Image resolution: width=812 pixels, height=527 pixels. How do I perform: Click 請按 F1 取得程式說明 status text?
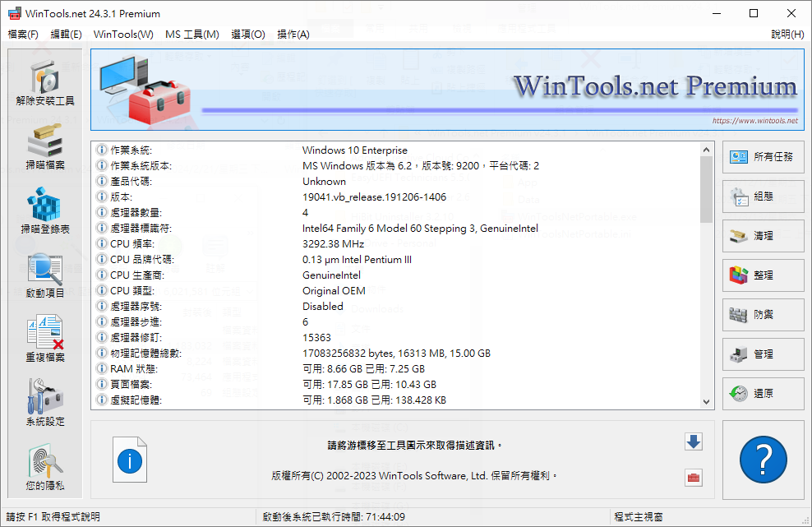(53, 516)
